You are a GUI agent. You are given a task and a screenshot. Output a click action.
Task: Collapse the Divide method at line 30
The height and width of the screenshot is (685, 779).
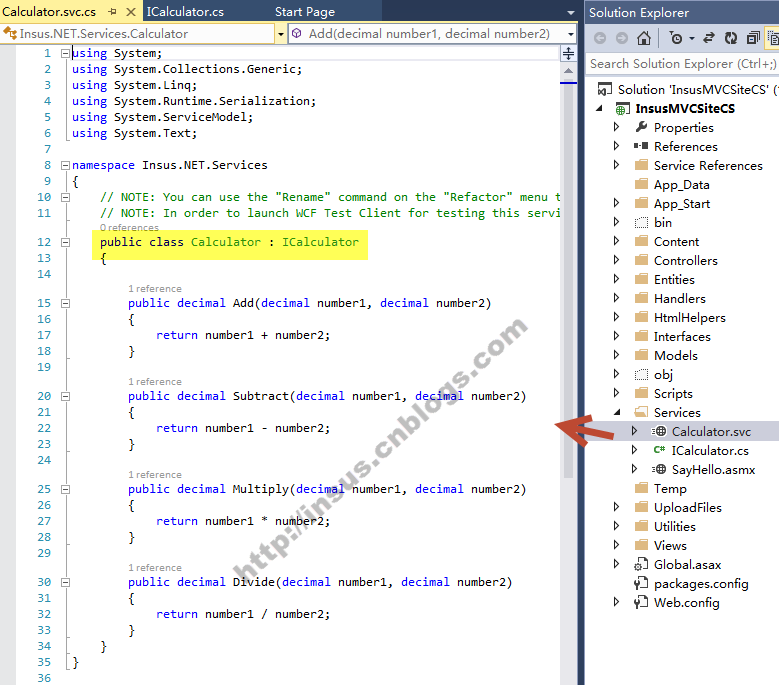click(65, 582)
